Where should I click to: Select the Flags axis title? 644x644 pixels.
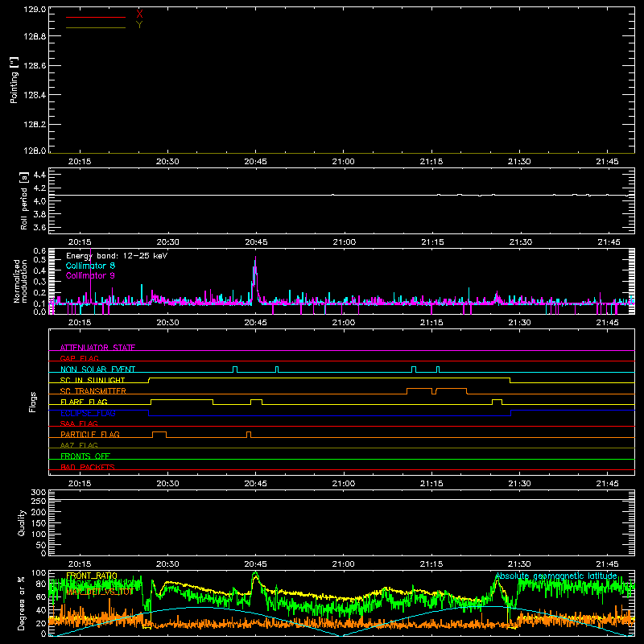(32, 402)
